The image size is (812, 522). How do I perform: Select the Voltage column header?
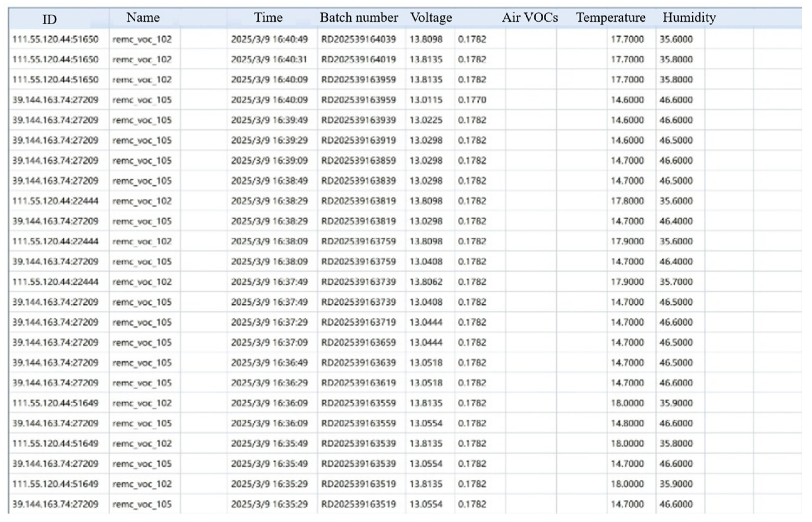(431, 18)
